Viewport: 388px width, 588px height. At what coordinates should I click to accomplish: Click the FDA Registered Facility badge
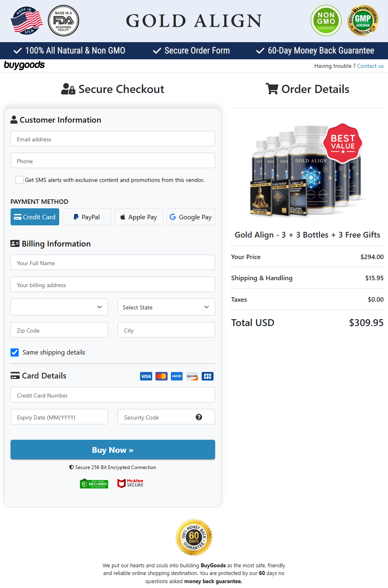click(x=63, y=21)
